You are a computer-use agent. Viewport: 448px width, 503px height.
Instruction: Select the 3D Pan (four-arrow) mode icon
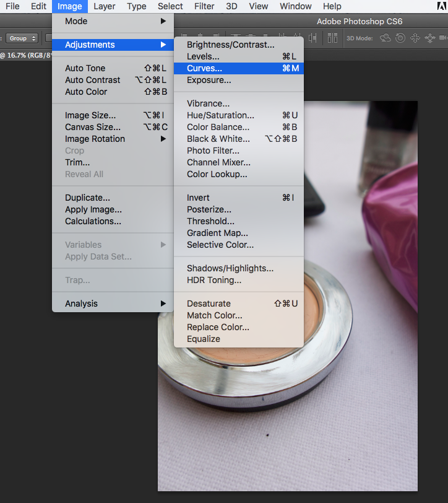click(x=415, y=38)
